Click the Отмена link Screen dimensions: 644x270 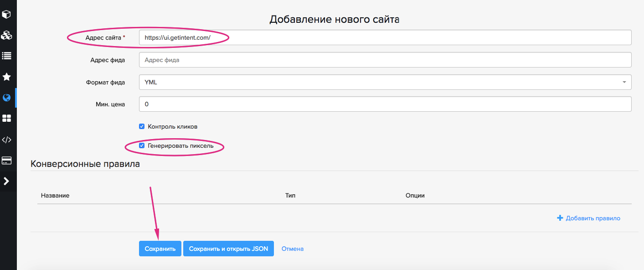(293, 249)
